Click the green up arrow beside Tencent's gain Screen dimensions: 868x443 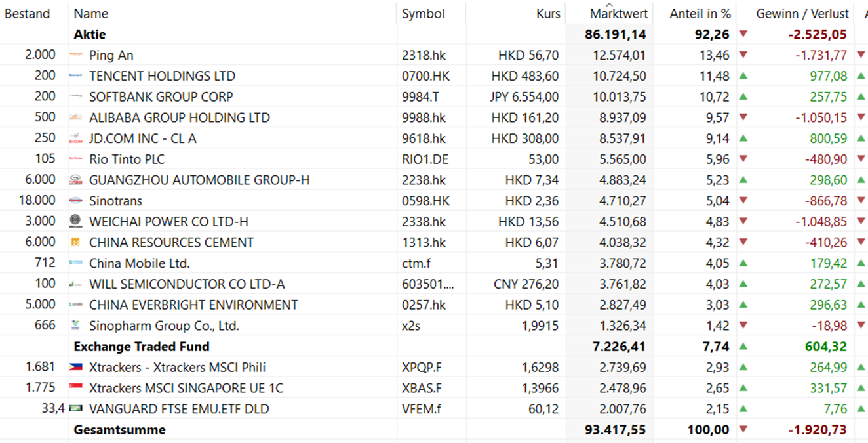(x=743, y=76)
